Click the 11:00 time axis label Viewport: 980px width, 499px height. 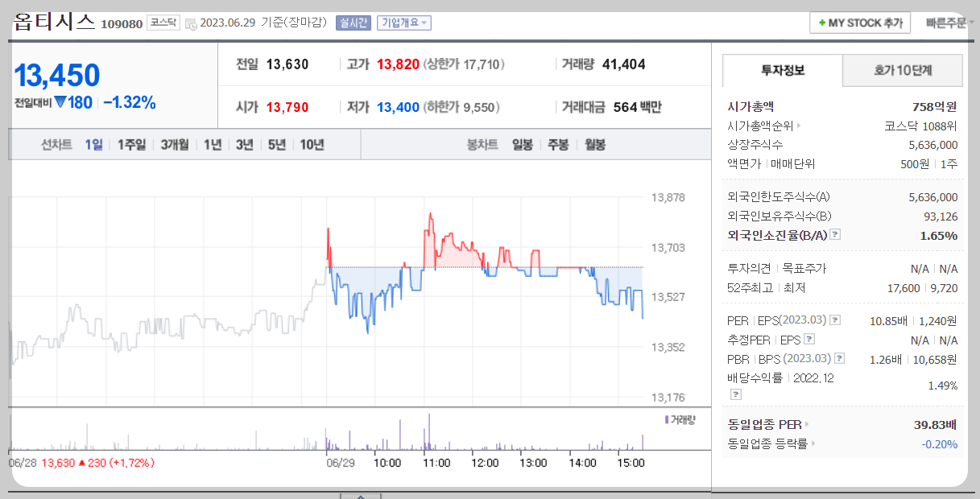(436, 463)
